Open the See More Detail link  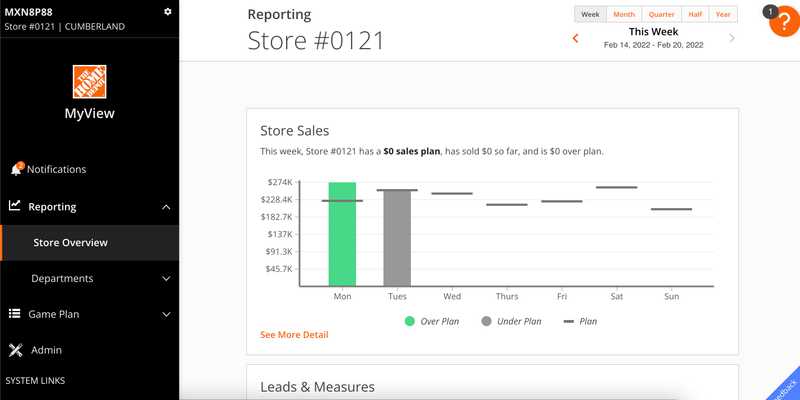[294, 335]
